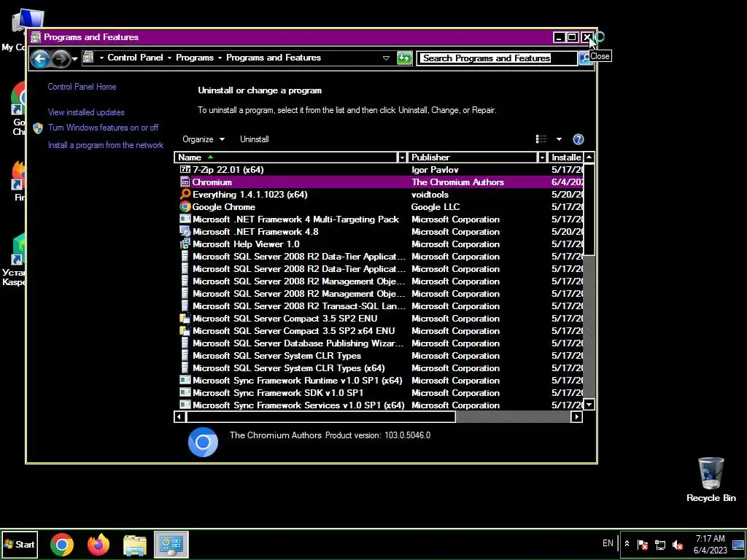Click the Uninstall toolbar button
The width and height of the screenshot is (747, 560).
[x=255, y=139]
